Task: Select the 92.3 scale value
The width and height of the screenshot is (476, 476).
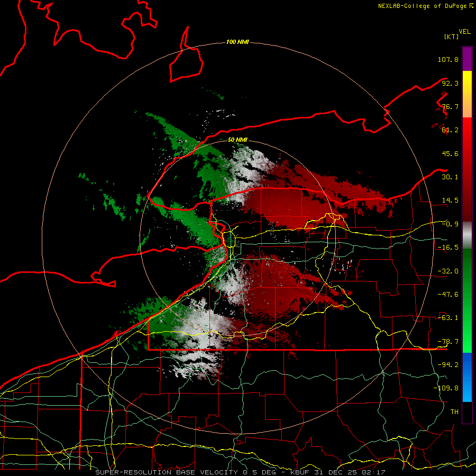Action: 450,83
